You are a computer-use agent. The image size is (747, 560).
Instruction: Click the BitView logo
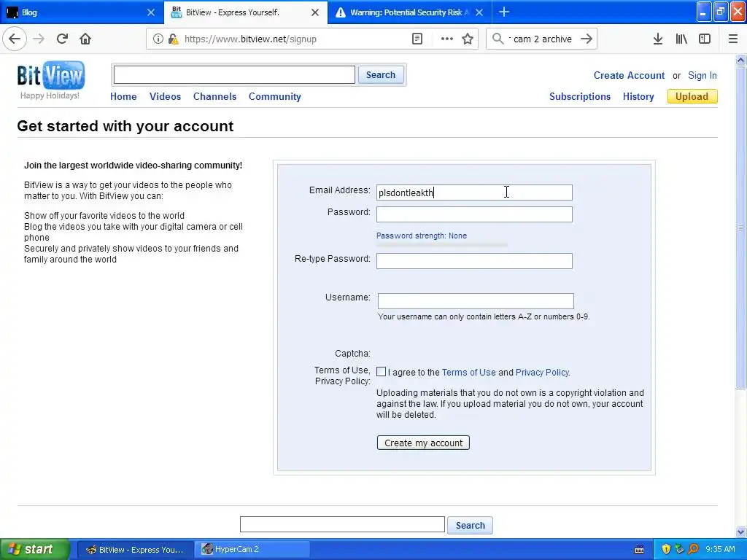click(51, 75)
